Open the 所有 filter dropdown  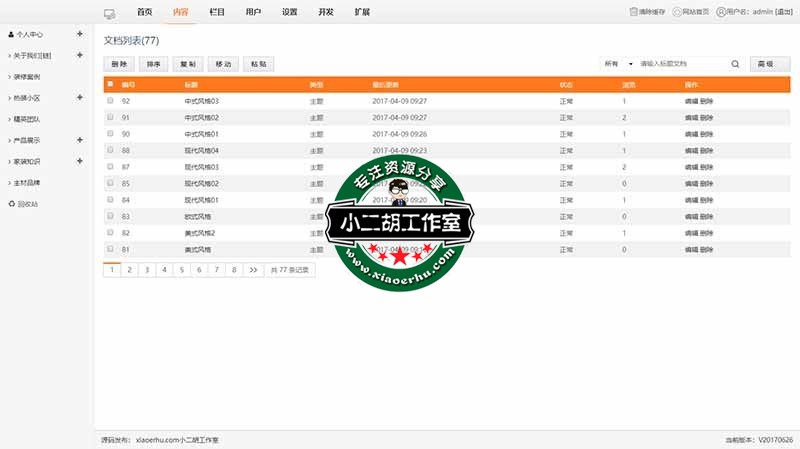618,64
